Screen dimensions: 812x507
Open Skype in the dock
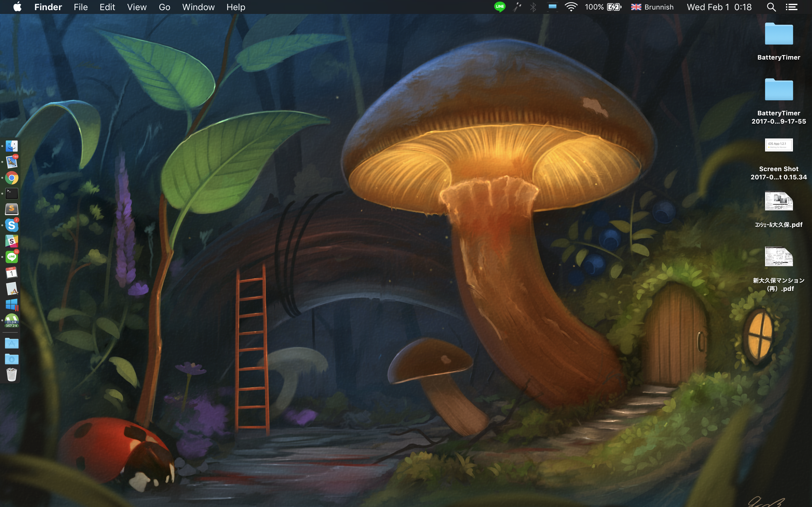pos(12,225)
